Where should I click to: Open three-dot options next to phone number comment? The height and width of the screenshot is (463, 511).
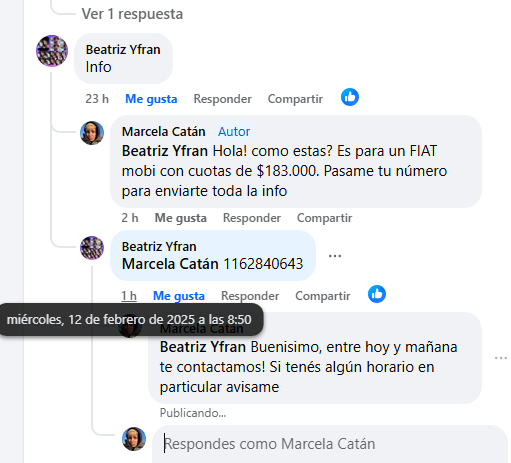point(335,256)
